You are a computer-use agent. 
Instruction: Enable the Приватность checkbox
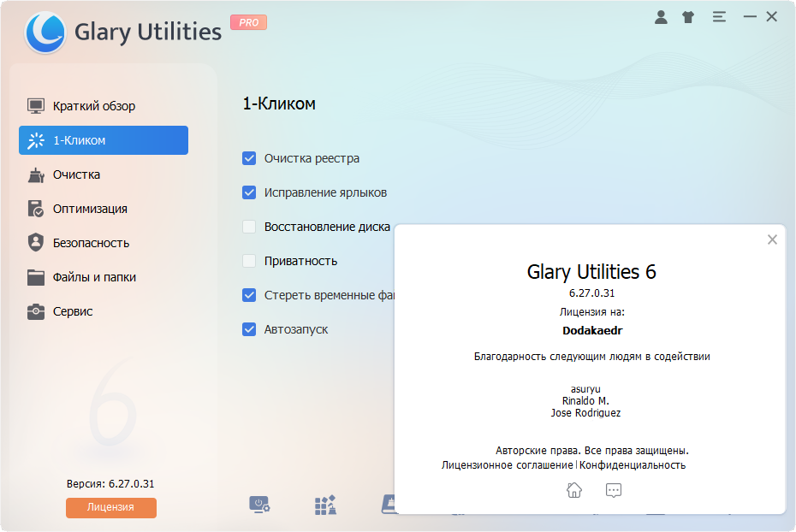click(x=249, y=261)
